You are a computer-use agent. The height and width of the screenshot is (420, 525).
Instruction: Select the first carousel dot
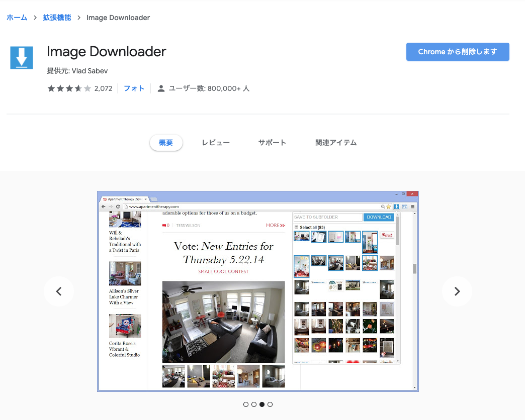246,404
